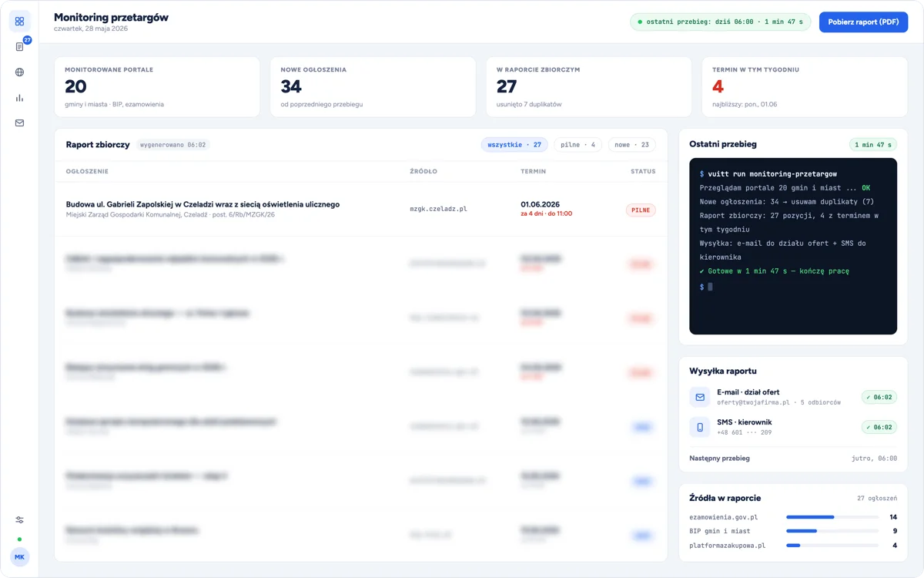This screenshot has width=924, height=578.
Task: Click the MK user avatar
Action: point(19,556)
